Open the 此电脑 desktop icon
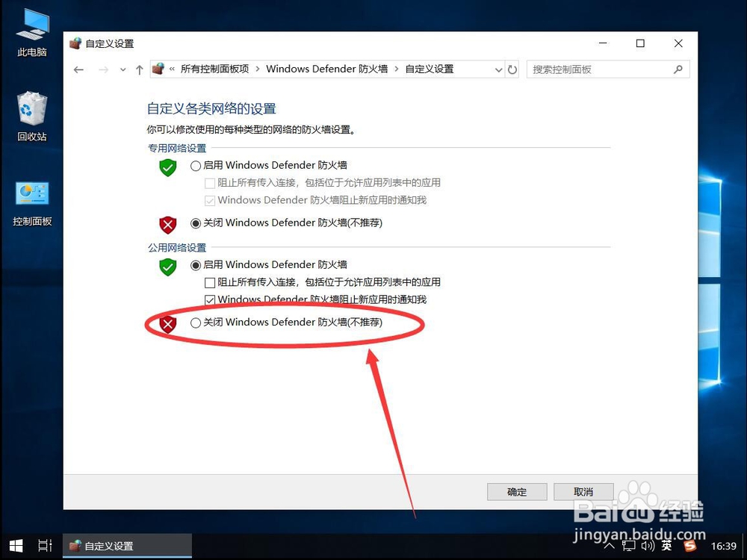This screenshot has height=560, width=747. 32,34
